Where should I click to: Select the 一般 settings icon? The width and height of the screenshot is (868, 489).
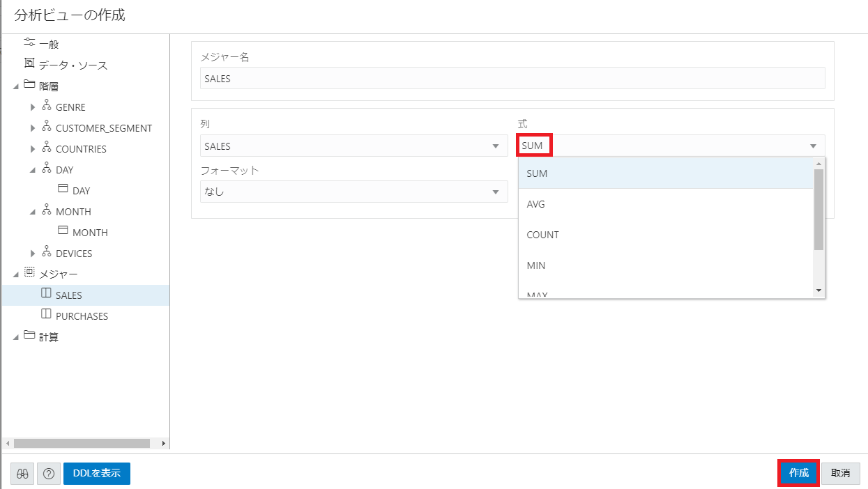click(29, 43)
